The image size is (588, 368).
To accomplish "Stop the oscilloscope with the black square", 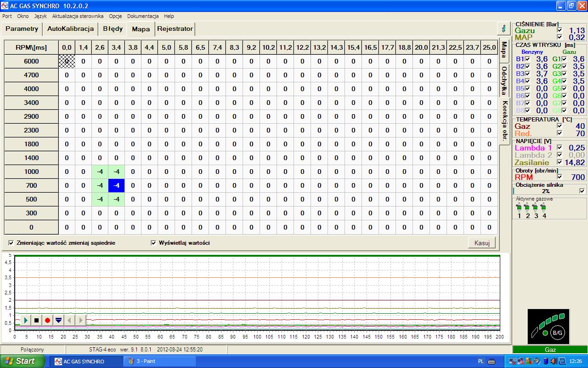I will (x=37, y=320).
